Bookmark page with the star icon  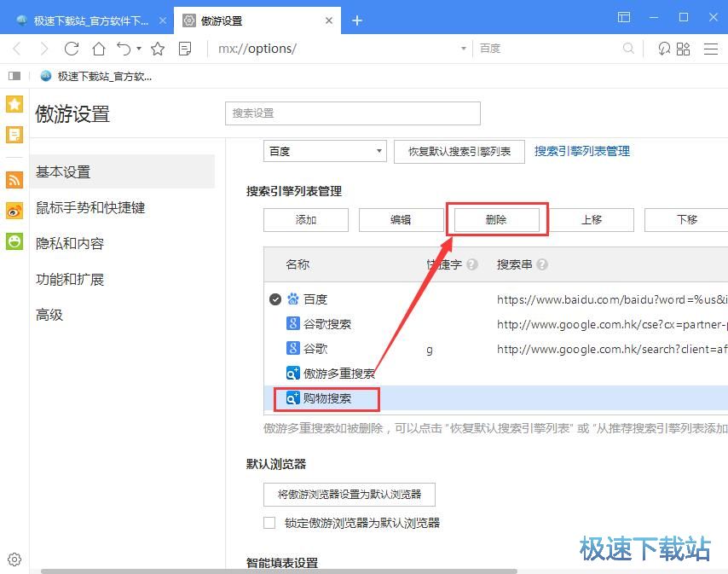coord(158,49)
